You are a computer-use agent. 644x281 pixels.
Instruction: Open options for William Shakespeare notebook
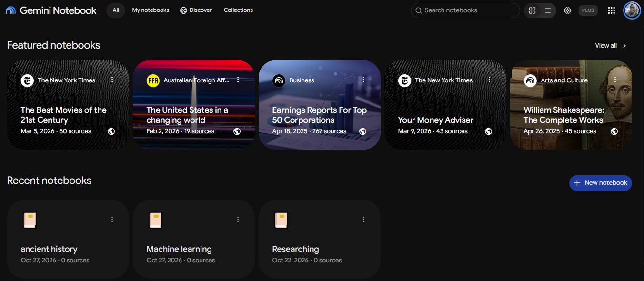(x=615, y=80)
